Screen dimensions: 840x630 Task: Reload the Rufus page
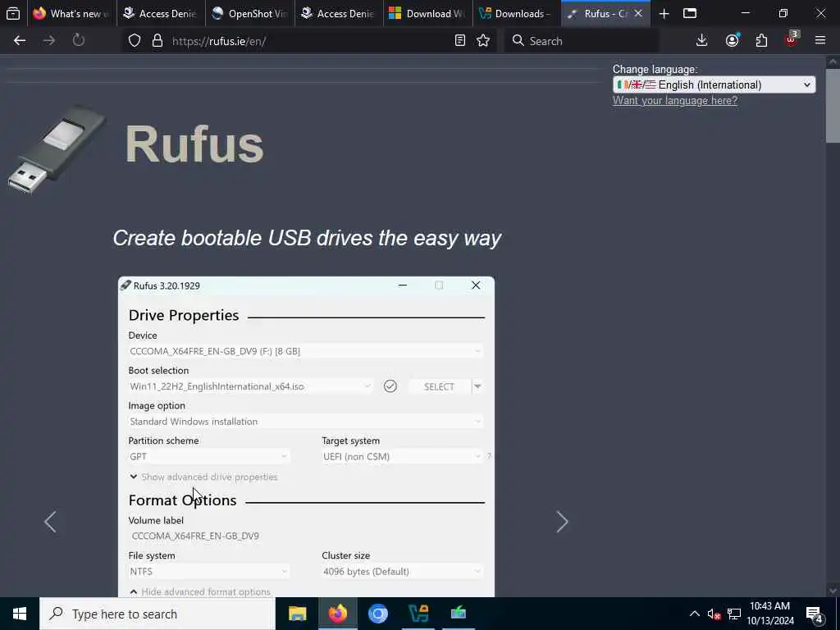[79, 40]
